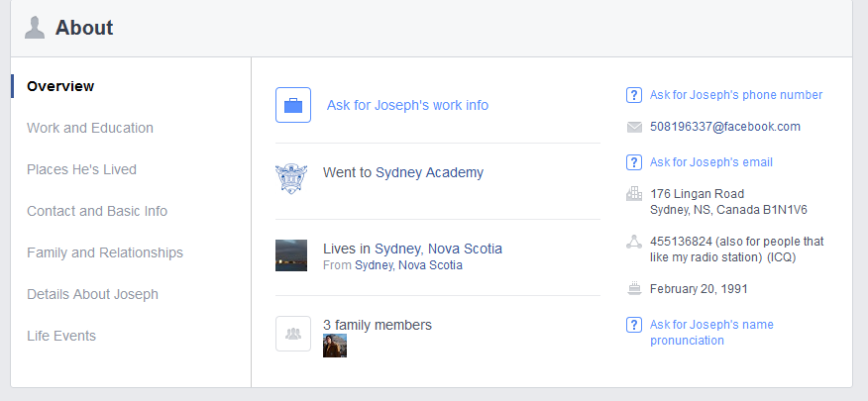868x401 pixels.
Task: Click the family members group icon
Action: (x=293, y=334)
